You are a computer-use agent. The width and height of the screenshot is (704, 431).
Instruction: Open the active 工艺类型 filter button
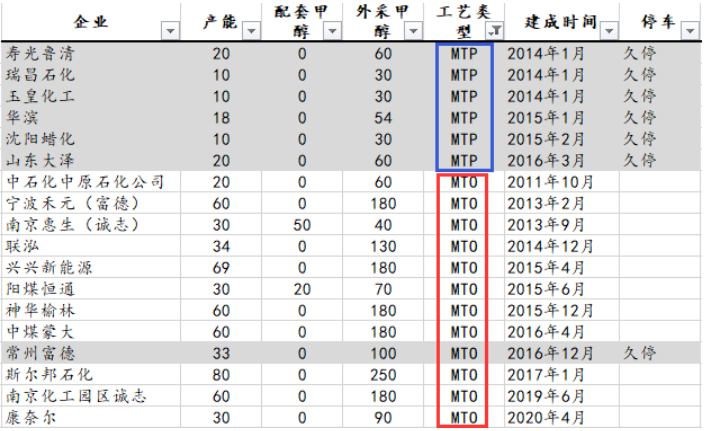[x=494, y=31]
